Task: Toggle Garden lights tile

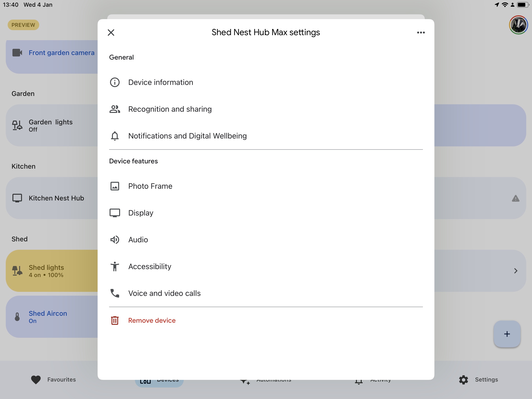Action: (x=52, y=125)
